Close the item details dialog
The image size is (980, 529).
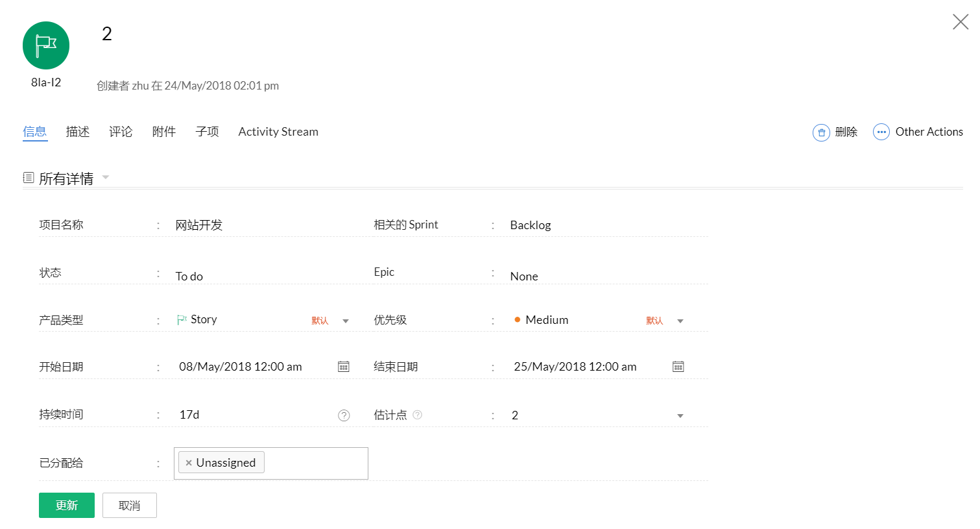point(960,22)
